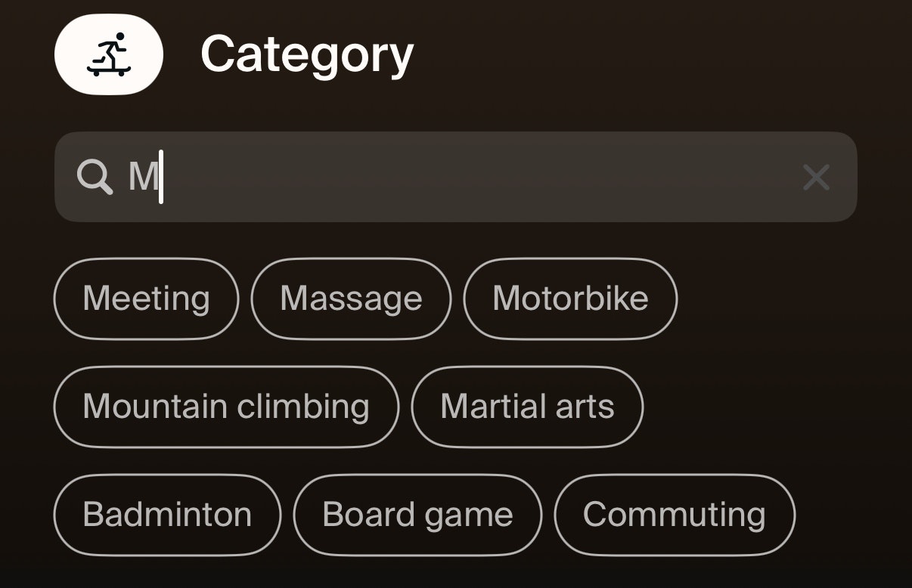Select the Meeting category chip
This screenshot has width=912, height=588.
(x=146, y=299)
